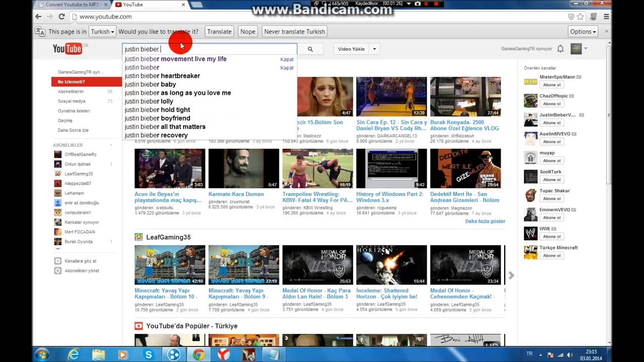Switch to Convert Youtube to MP3 tab

73,5
